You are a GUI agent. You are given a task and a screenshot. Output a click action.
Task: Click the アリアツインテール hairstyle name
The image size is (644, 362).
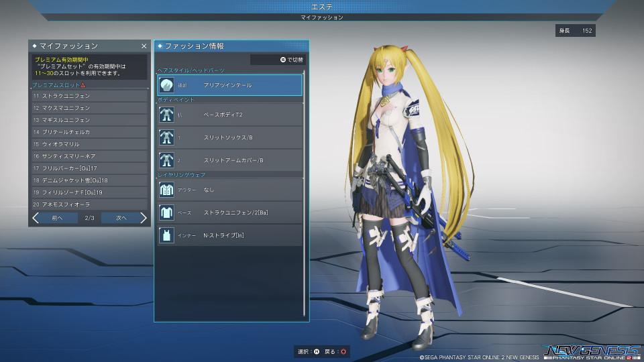pos(228,85)
